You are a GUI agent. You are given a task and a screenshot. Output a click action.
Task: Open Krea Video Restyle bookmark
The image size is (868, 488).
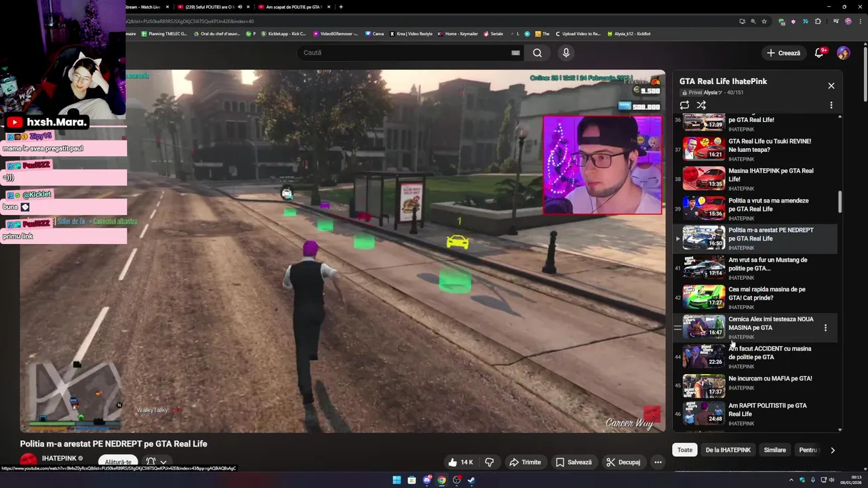411,33
